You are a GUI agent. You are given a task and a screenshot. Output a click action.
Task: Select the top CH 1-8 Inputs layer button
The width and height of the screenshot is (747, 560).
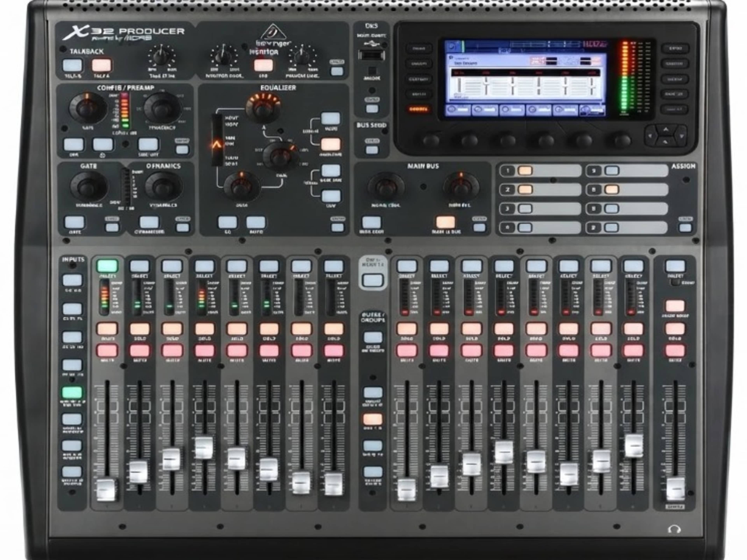pyautogui.click(x=72, y=280)
